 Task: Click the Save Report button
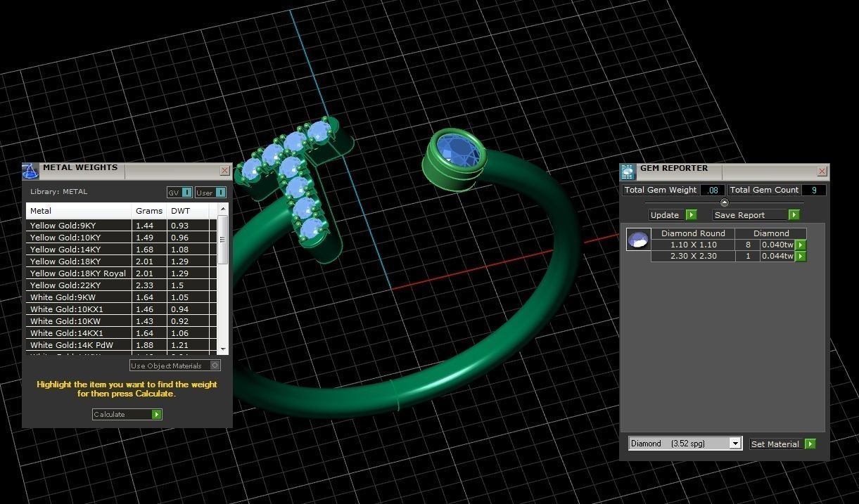coord(756,215)
